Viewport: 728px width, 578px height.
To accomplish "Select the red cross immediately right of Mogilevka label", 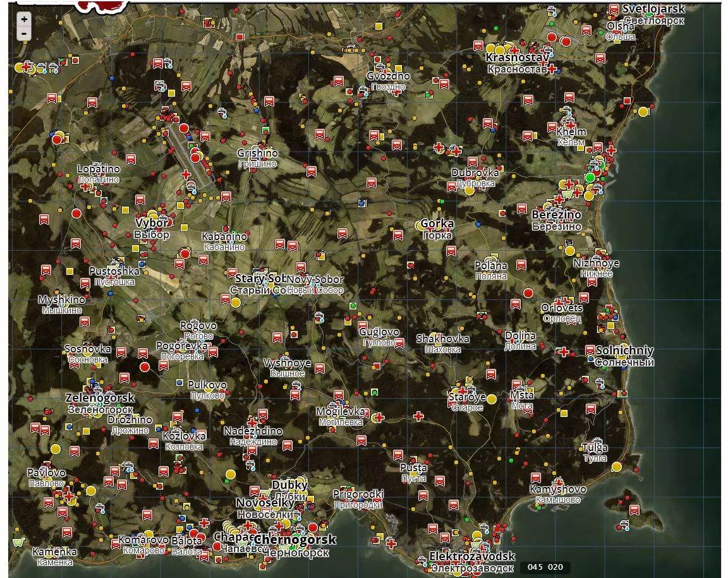I will [x=379, y=418].
